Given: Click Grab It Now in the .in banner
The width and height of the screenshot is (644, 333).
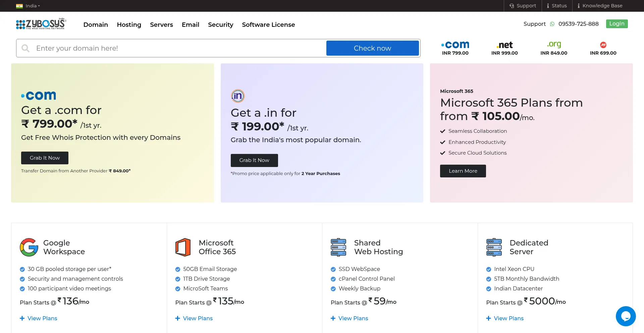Looking at the screenshot, I should 254,160.
